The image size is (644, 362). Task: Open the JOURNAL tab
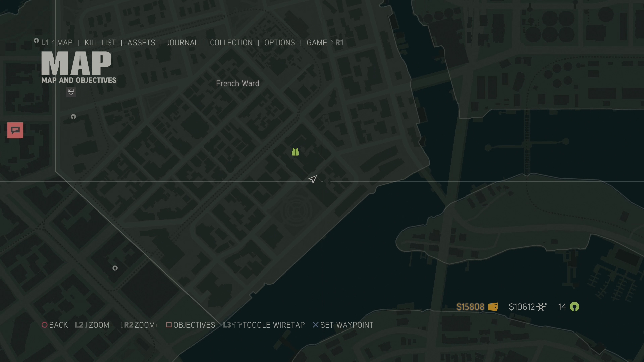182,43
